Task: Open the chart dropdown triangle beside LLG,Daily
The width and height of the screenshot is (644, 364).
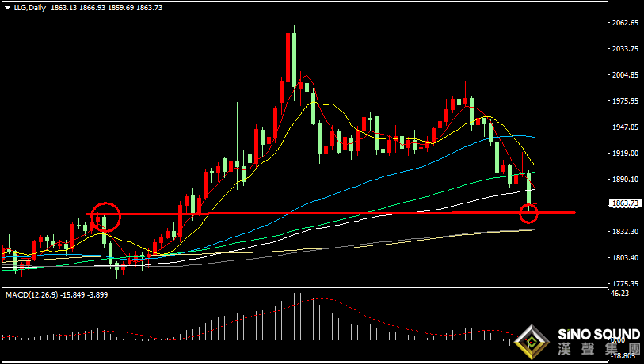Action: point(8,8)
